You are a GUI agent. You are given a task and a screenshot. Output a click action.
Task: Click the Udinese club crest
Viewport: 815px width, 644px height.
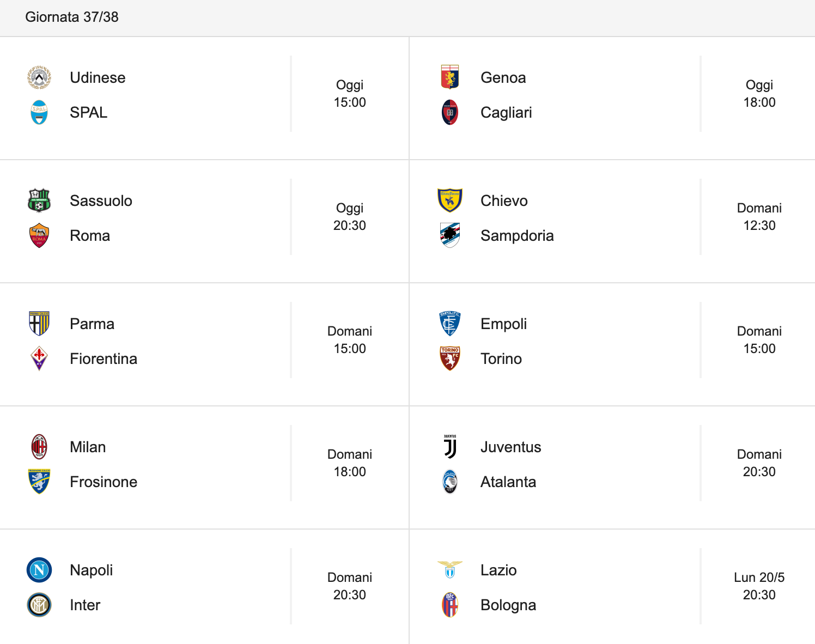pyautogui.click(x=39, y=77)
